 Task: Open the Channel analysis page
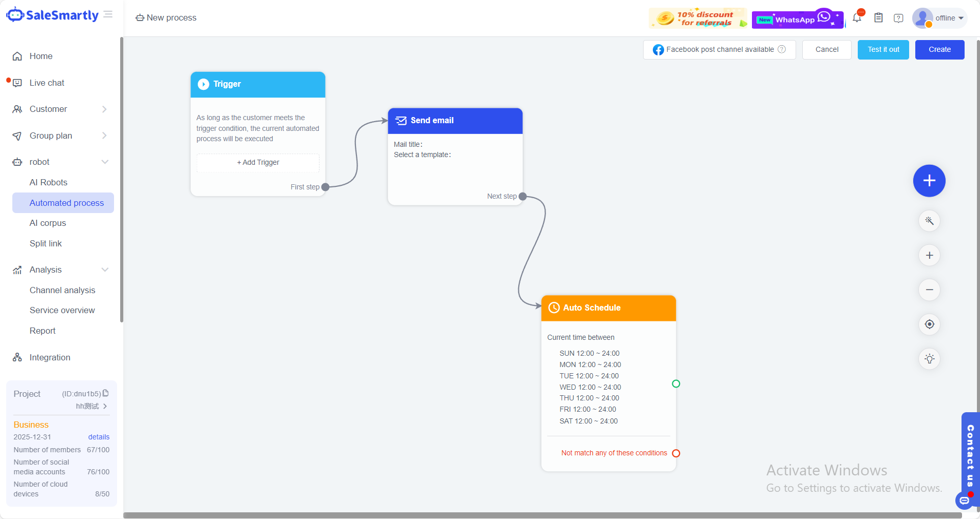pyautogui.click(x=62, y=290)
